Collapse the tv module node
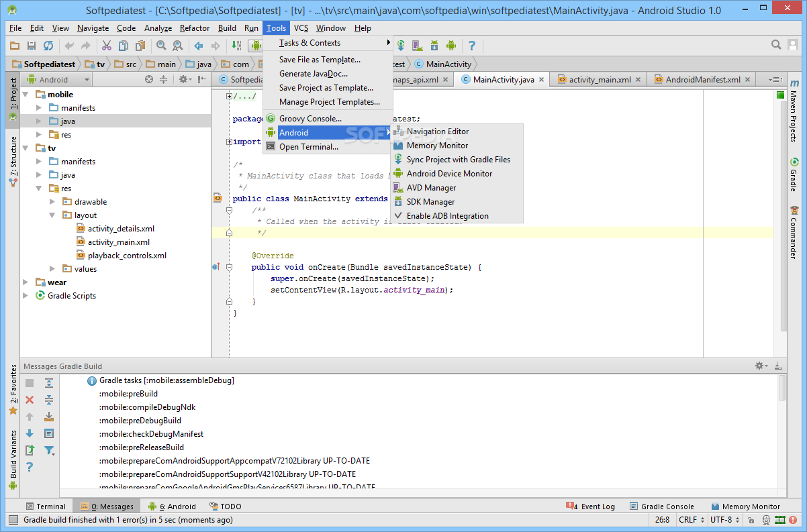 point(26,148)
